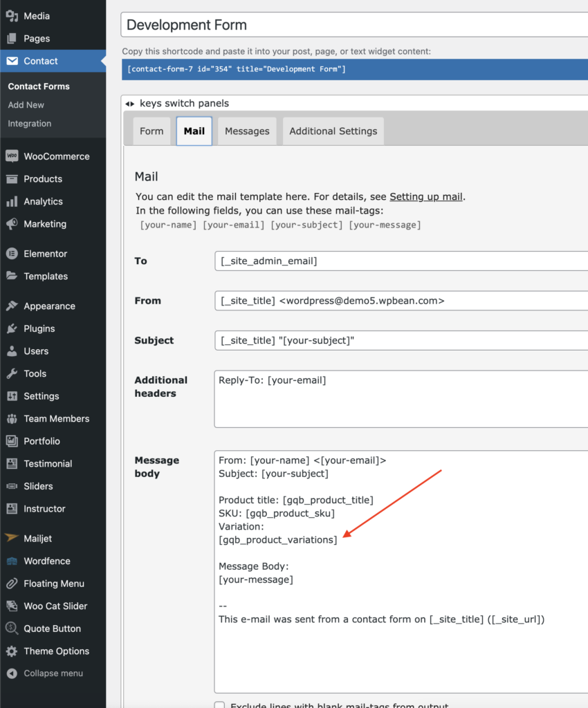This screenshot has width=588, height=708.
Task: Click the Templates folder icon
Action: point(12,276)
